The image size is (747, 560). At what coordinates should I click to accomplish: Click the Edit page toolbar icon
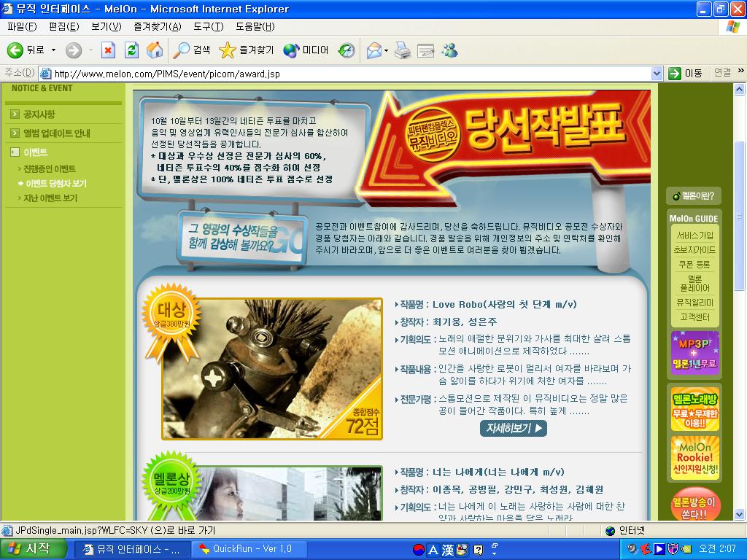[x=426, y=50]
